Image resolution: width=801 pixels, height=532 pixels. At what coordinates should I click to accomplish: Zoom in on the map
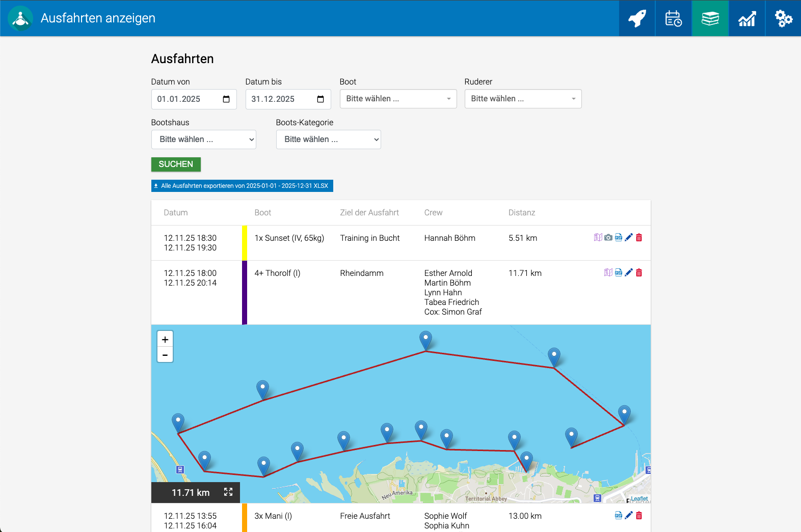[165, 339]
